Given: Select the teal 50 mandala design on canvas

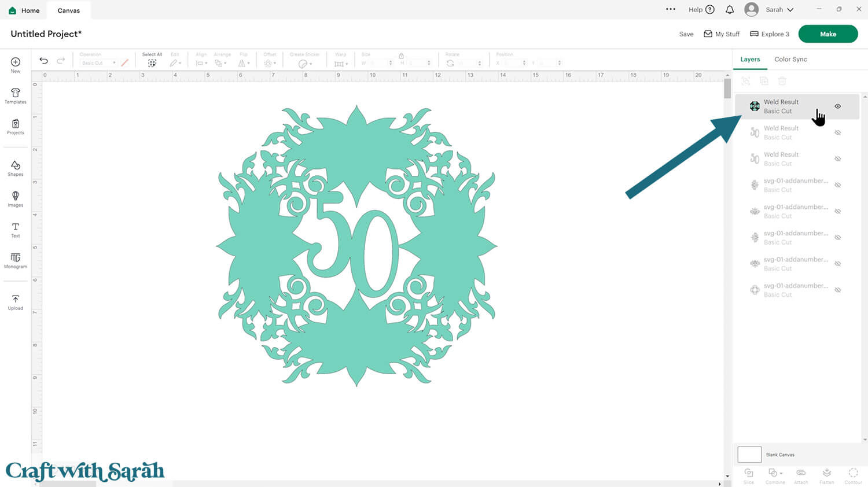Looking at the screenshot, I should [356, 245].
